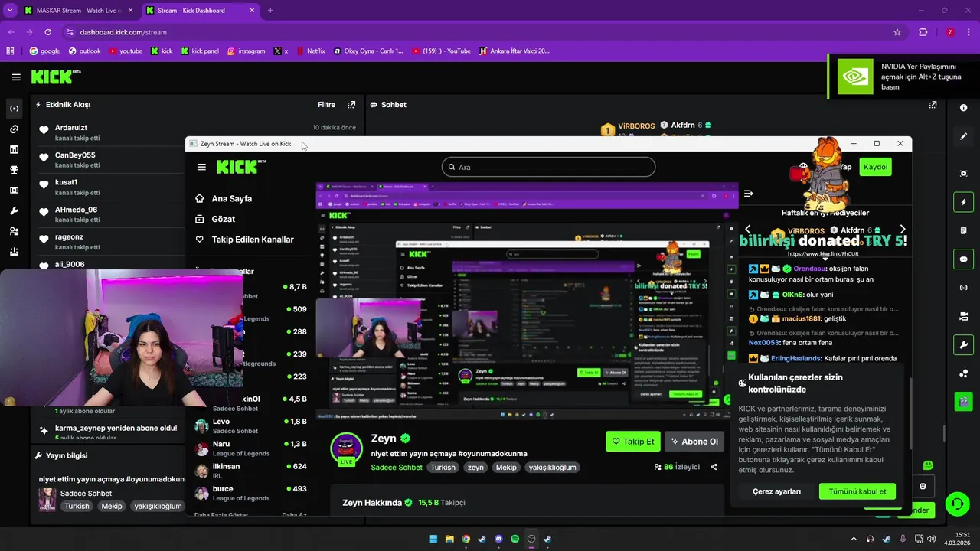Show next gift leaderboard with right chevron
The height and width of the screenshot is (551, 980).
902,229
